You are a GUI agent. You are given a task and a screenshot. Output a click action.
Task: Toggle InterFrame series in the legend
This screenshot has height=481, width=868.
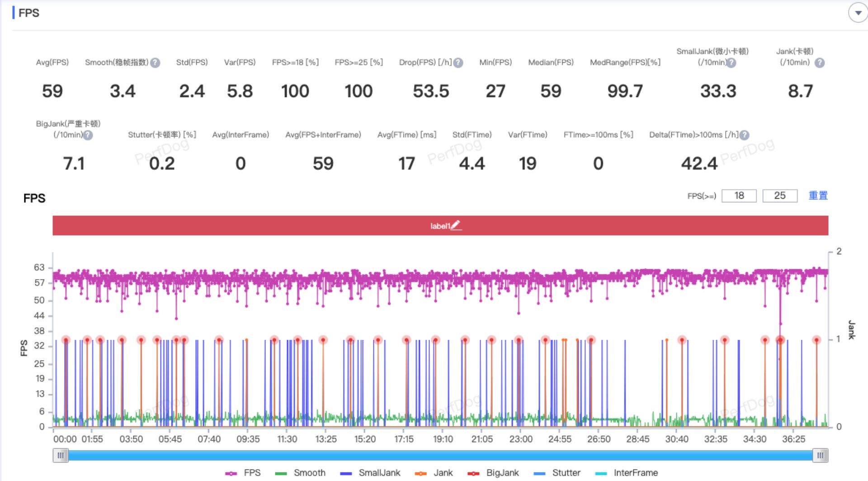coord(627,473)
